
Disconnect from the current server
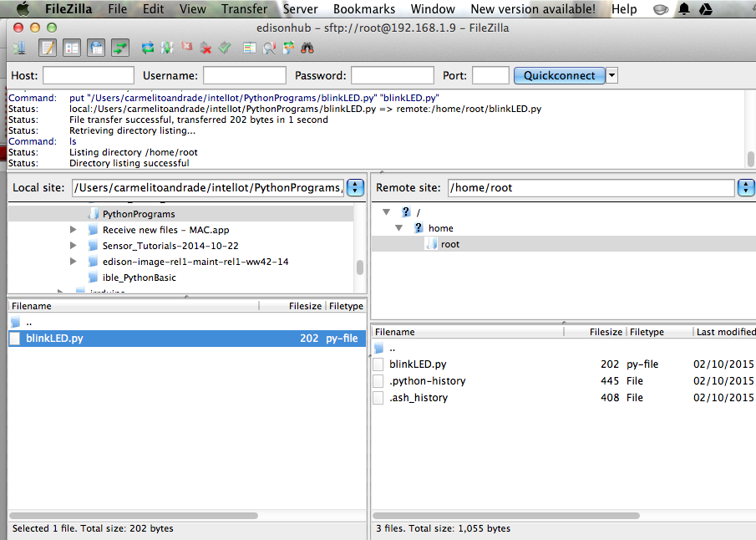click(x=205, y=48)
